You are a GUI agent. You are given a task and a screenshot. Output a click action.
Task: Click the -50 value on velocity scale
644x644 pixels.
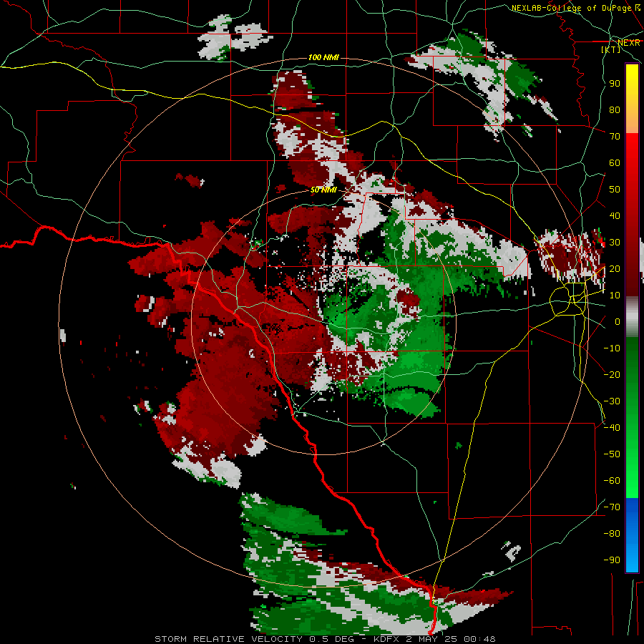coord(612,454)
